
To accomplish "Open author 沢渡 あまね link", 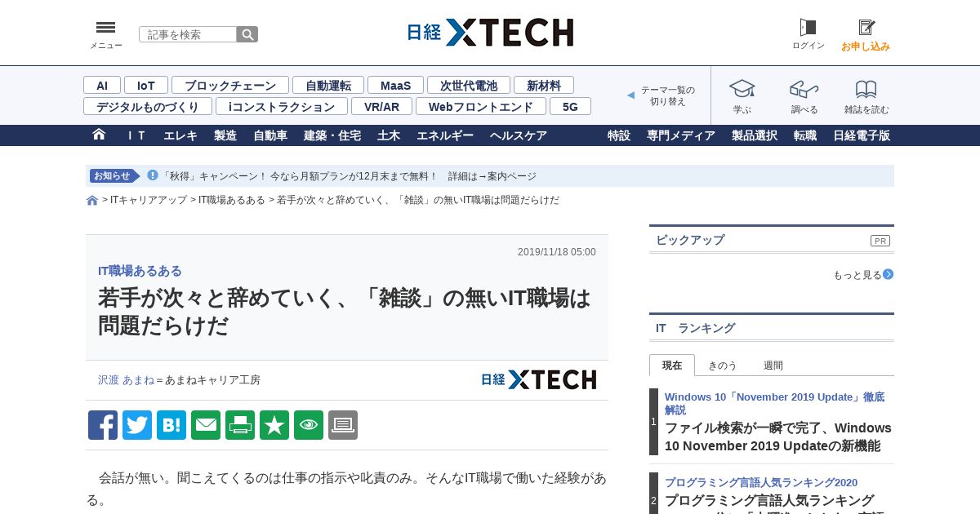I will tap(126, 380).
